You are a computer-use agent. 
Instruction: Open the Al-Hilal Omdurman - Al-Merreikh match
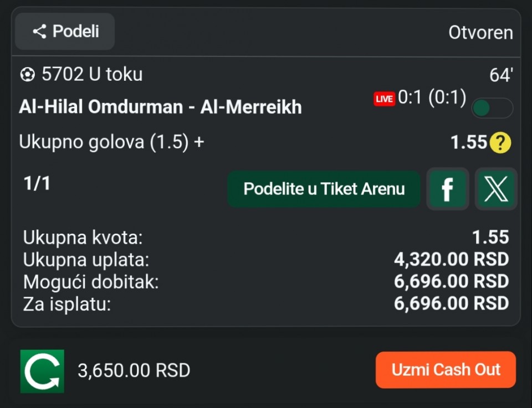pos(160,107)
